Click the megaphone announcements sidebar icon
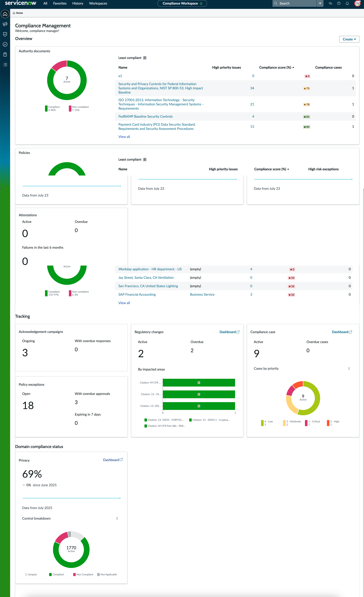Screen dimensions: 364x597 coord(5,24)
